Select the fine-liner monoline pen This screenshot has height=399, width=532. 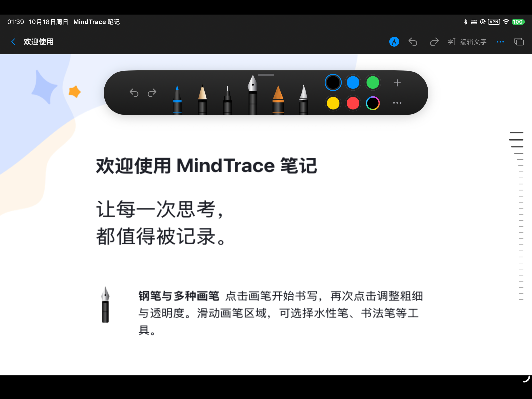[x=227, y=100]
